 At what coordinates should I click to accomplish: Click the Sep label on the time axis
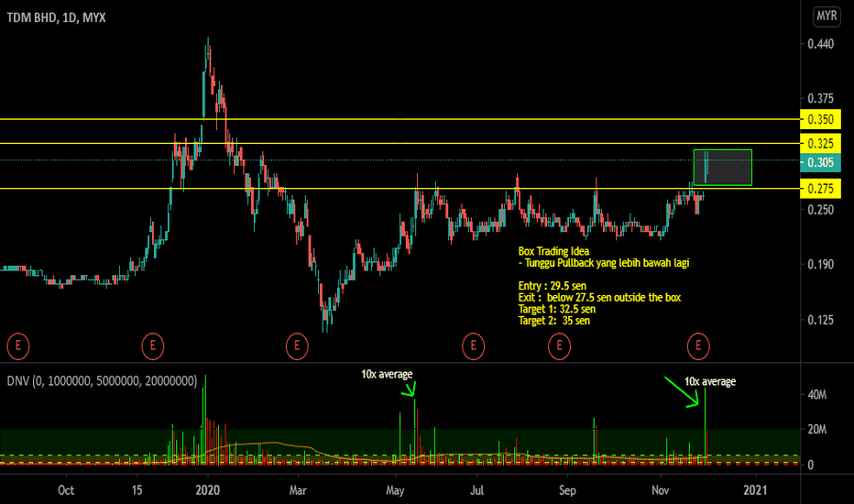pos(567,490)
